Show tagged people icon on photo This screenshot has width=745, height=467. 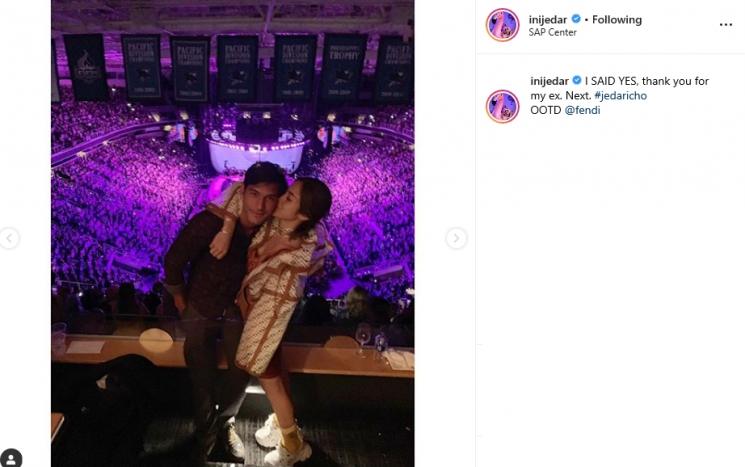click(11, 457)
